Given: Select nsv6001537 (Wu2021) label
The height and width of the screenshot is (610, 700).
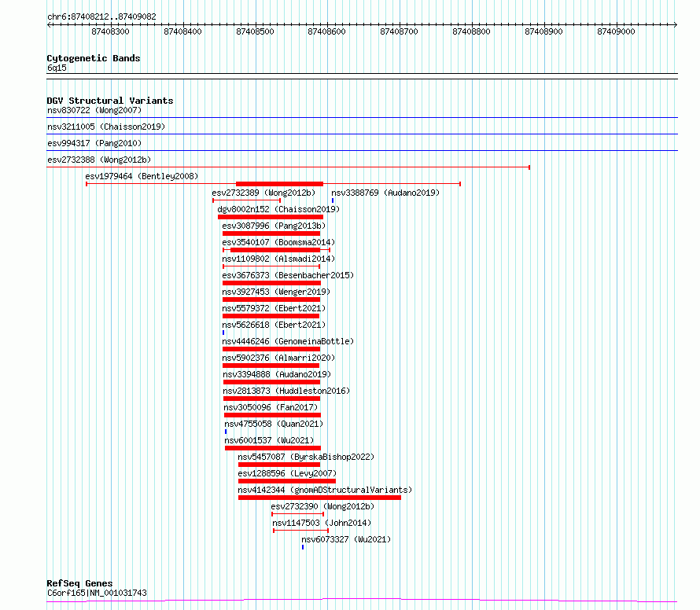Looking at the screenshot, I should point(269,440).
